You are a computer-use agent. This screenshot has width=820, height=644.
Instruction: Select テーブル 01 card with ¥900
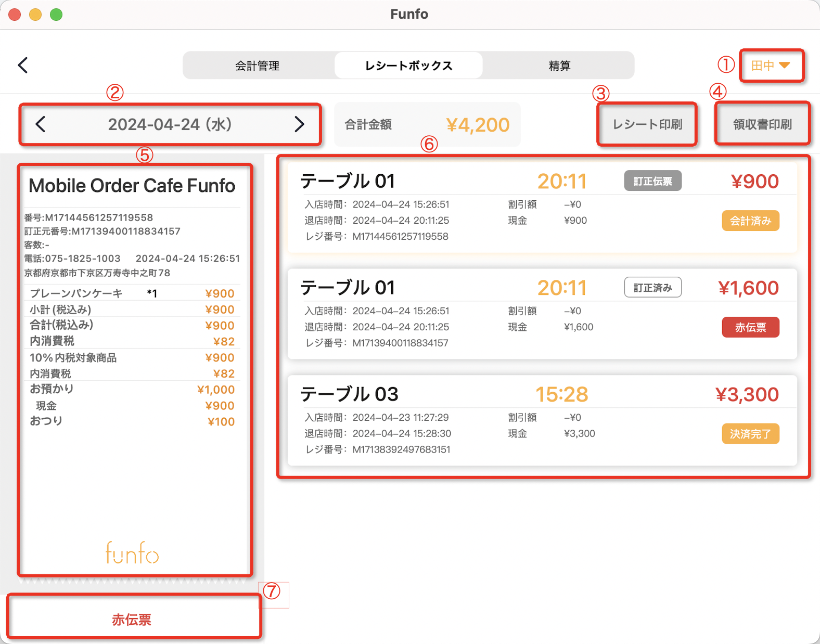[x=542, y=208]
